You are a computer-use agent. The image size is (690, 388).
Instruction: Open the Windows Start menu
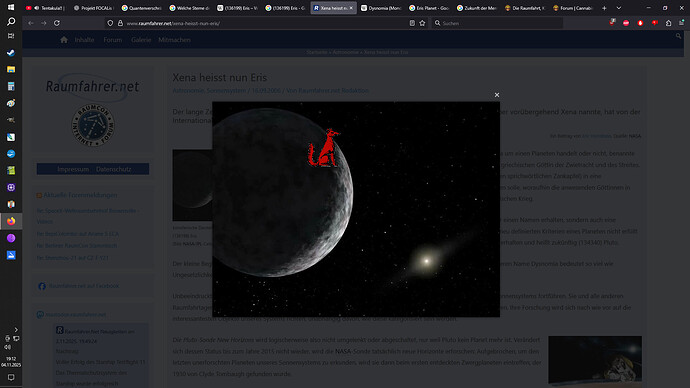pos(11,7)
